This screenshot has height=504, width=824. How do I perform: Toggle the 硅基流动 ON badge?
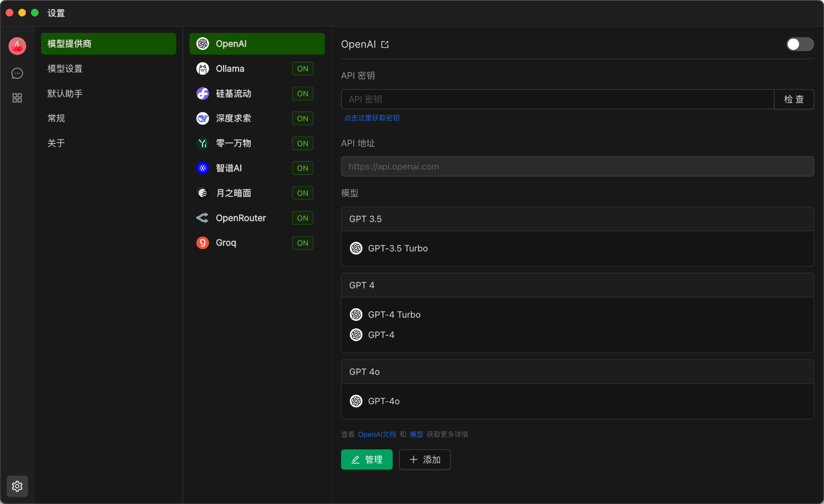302,93
